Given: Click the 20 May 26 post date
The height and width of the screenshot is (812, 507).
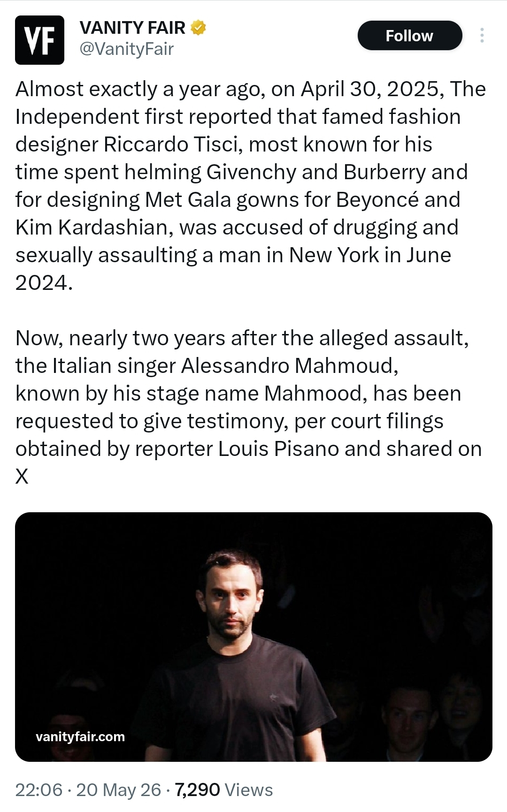Looking at the screenshot, I should (118, 790).
